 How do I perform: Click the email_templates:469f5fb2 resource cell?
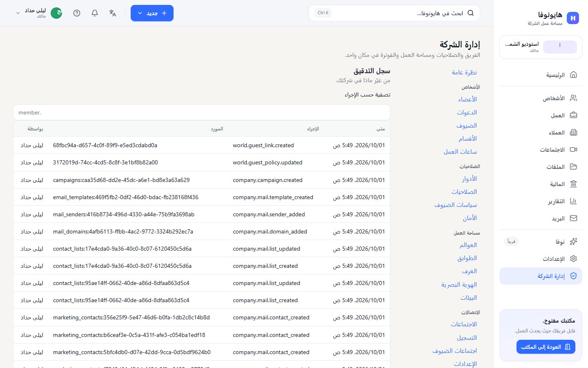coord(126,197)
